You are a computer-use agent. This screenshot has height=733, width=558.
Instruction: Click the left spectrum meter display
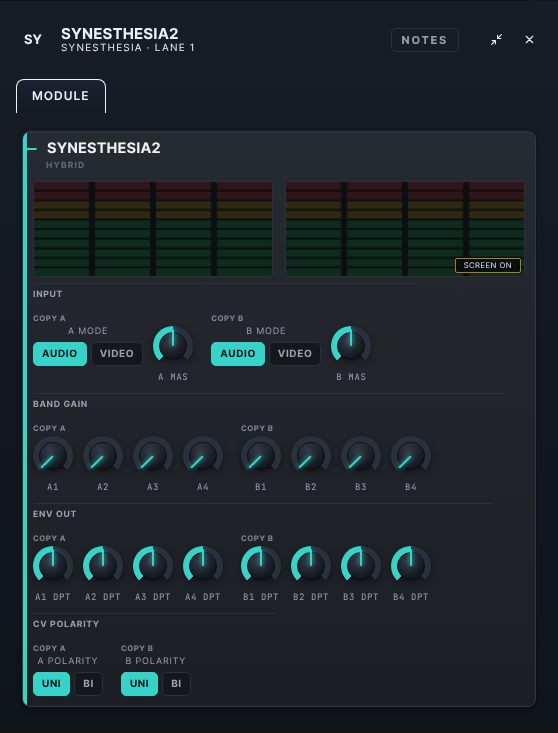pos(153,229)
